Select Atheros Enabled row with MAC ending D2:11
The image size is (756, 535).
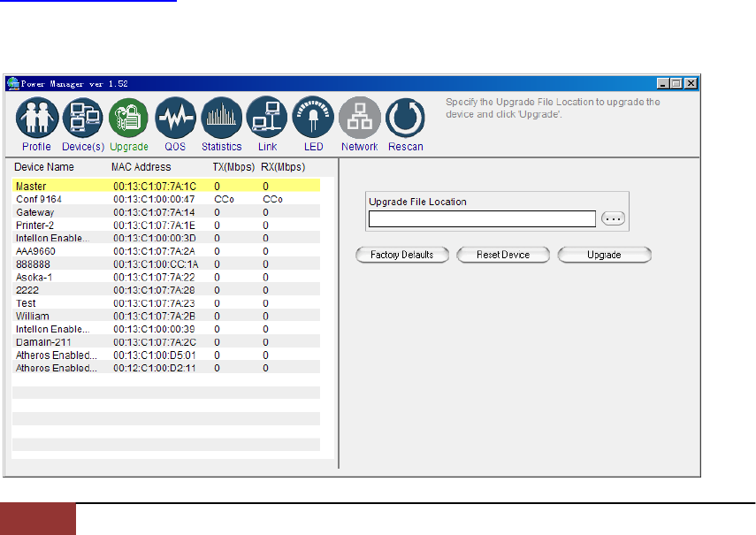(x=166, y=368)
